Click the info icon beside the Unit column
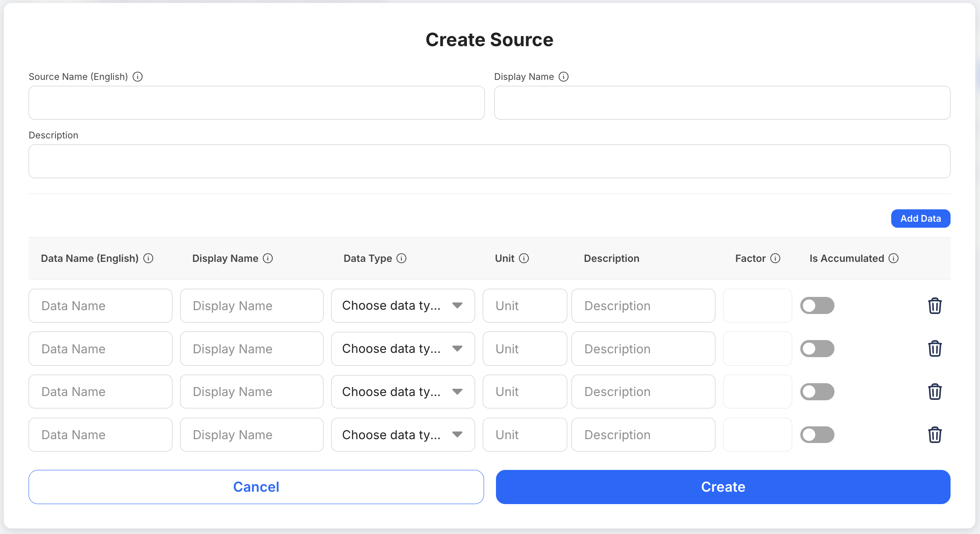The image size is (980, 534). tap(524, 258)
